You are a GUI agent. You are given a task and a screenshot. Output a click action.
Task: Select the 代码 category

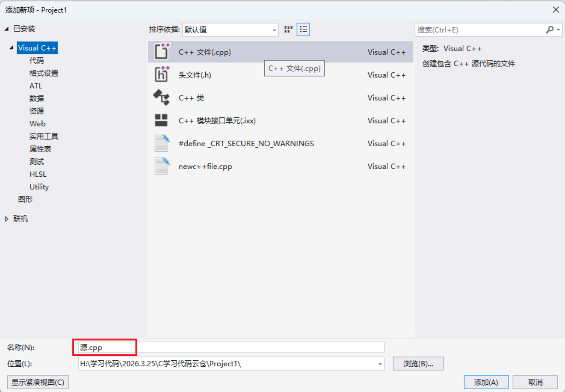coord(36,61)
